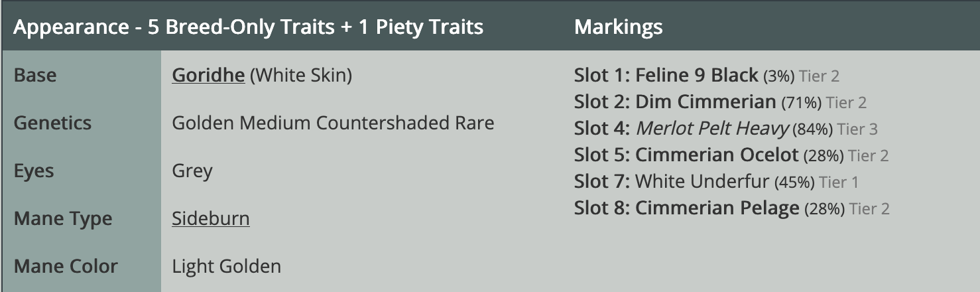
Task: Click the Markings column header
Action: (x=618, y=27)
